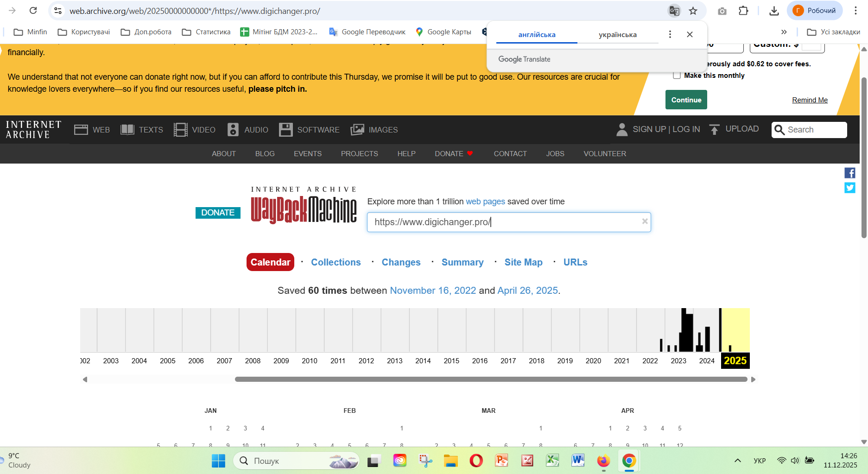Reload the page
Image resolution: width=868 pixels, height=474 pixels.
(33, 11)
